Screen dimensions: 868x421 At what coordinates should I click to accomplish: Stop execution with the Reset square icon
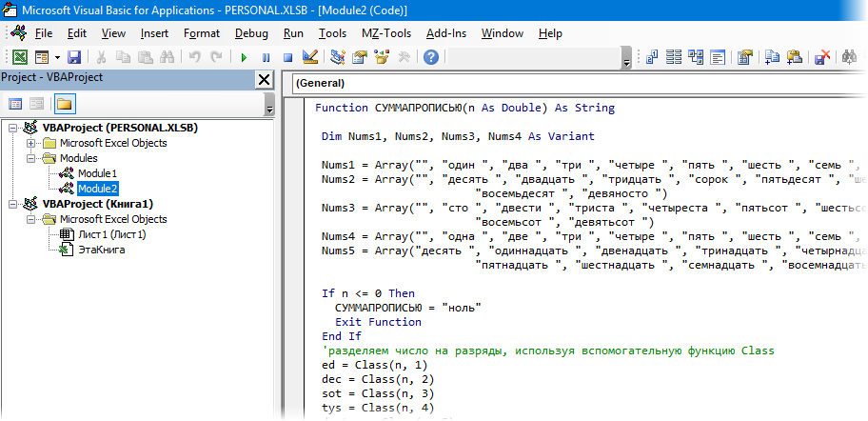[x=287, y=57]
